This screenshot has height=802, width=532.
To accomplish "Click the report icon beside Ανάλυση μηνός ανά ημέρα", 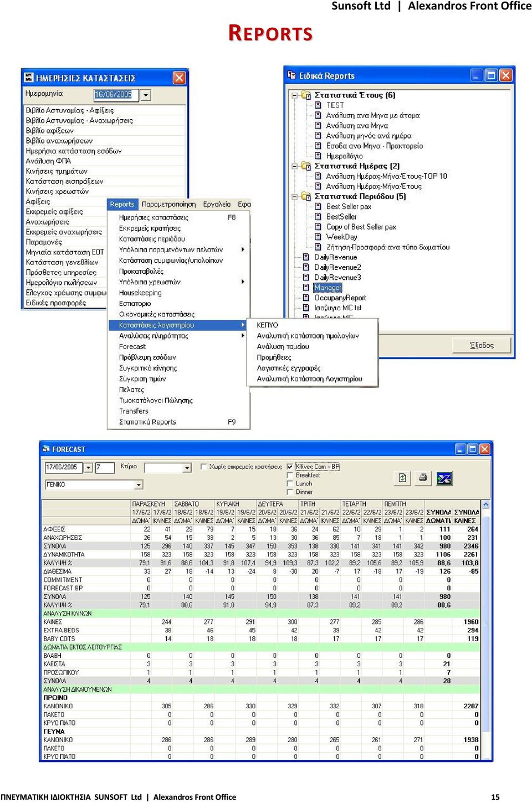I will coord(318,136).
